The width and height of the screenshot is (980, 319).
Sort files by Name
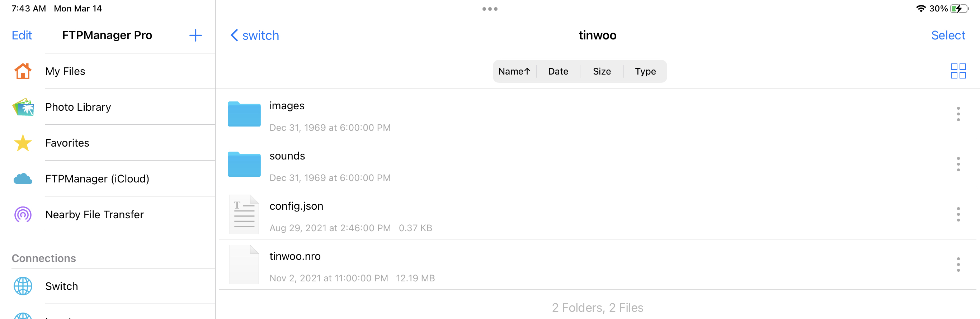click(x=514, y=71)
